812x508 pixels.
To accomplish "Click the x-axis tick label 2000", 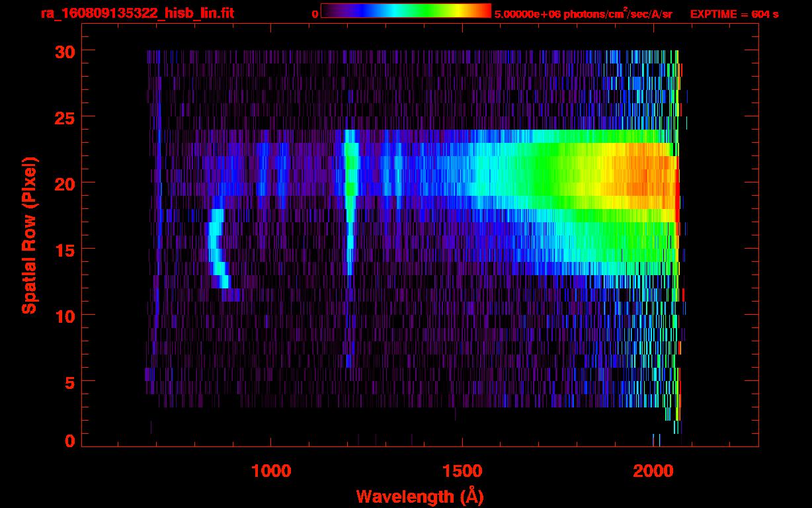I will [653, 471].
